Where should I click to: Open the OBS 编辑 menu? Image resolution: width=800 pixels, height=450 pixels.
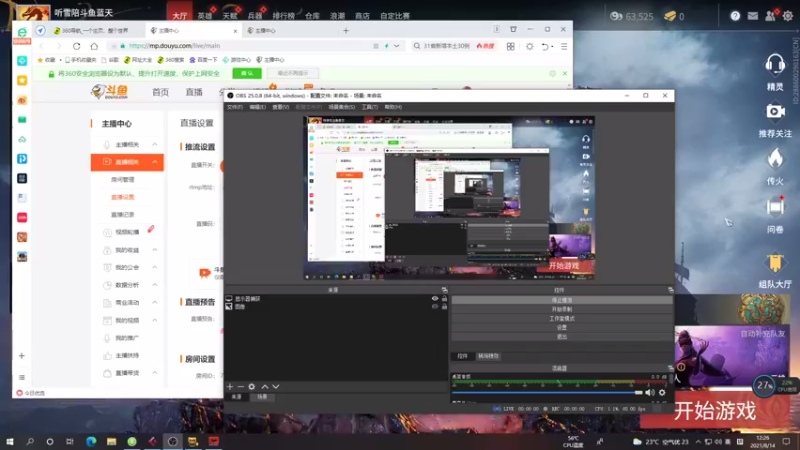[258, 107]
